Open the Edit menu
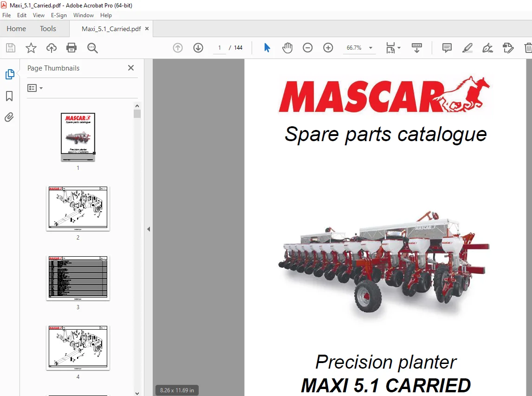532x396 pixels. [22, 15]
